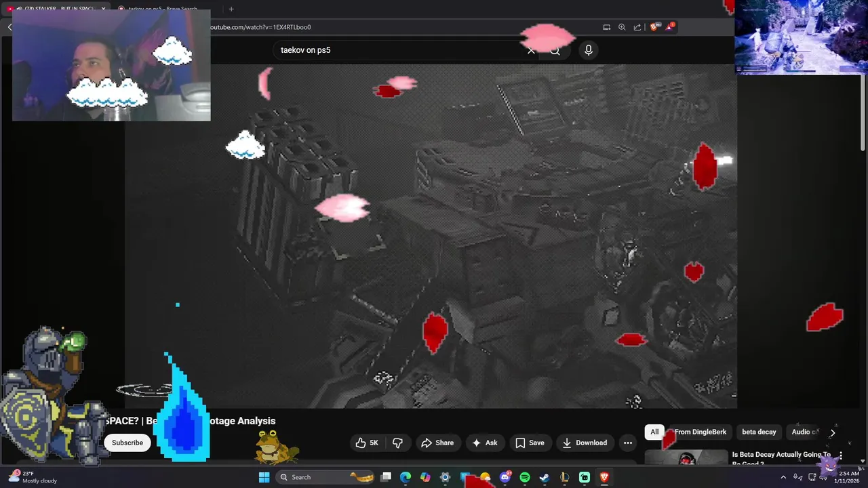Like the video showing 5K likes
This screenshot has height=488, width=868.
(x=367, y=443)
